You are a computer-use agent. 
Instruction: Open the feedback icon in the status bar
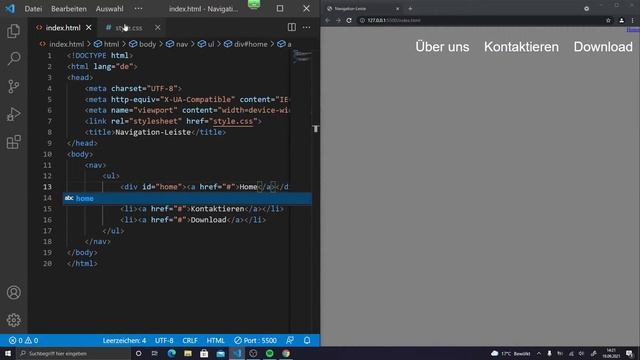coord(290,340)
